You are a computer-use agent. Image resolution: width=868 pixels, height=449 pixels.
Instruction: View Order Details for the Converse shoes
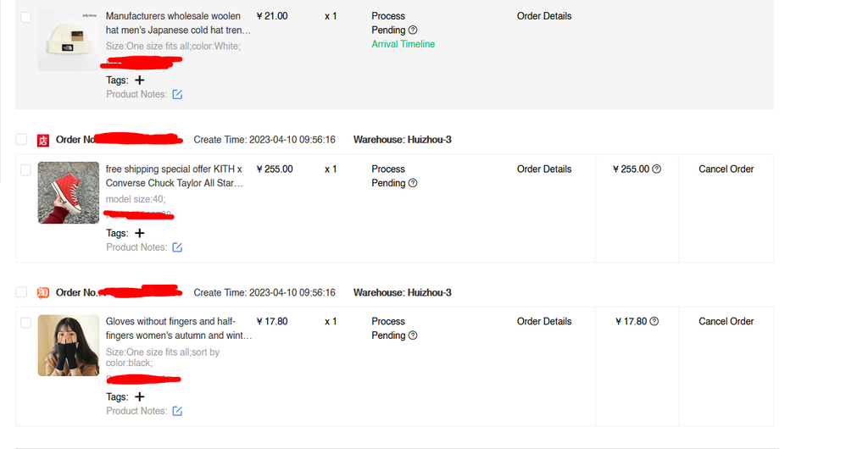tap(544, 169)
